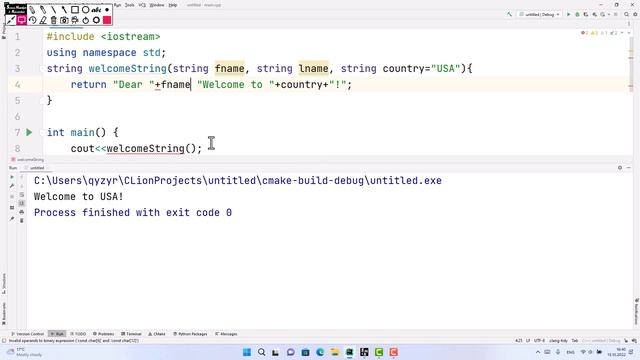Viewport: 640px width, 360px height.
Task: Select the rectangle shape tool in Screen Marker
Action: (75, 9)
